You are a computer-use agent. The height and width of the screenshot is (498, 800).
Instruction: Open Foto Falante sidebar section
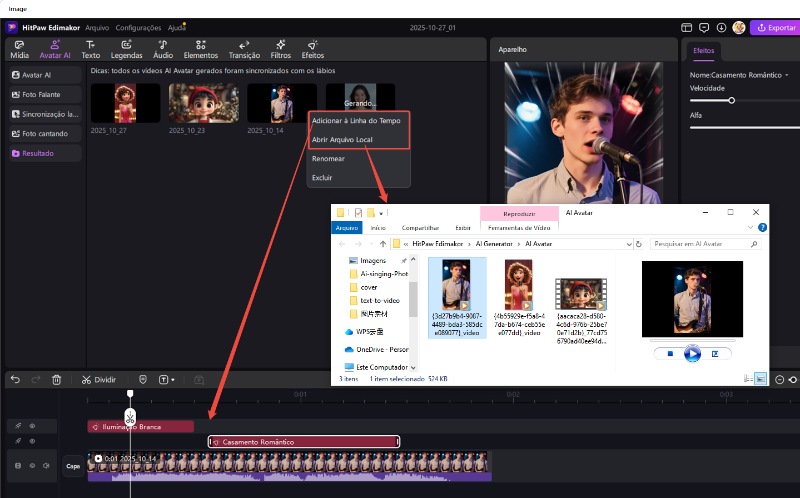45,94
